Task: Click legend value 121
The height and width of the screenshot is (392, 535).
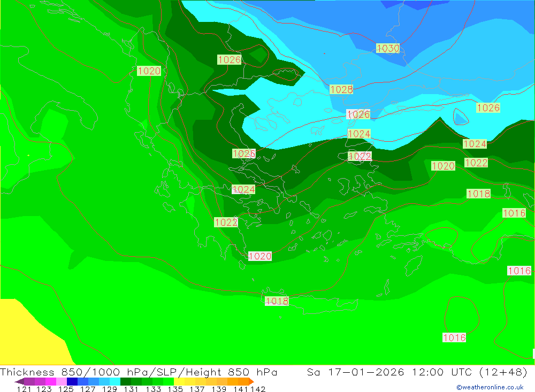Action: [24, 389]
